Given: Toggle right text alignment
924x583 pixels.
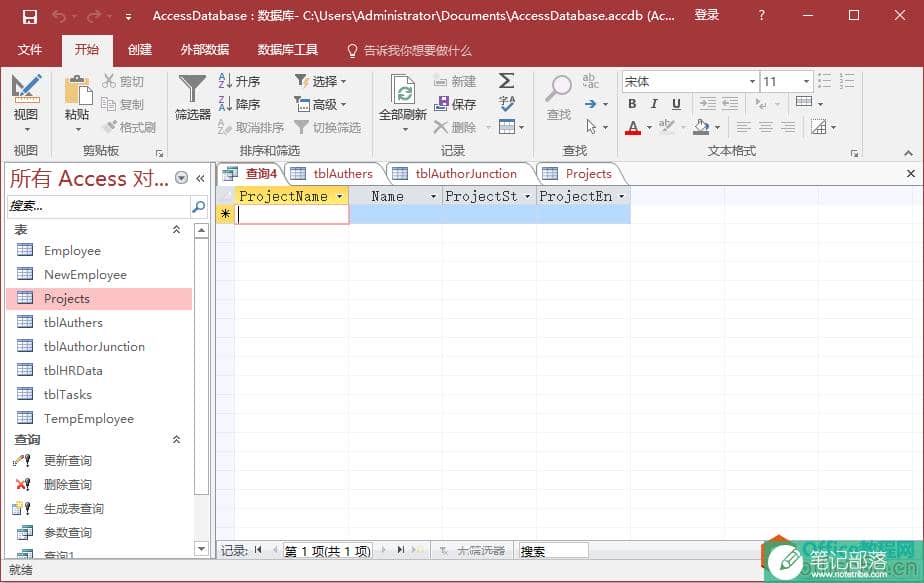Looking at the screenshot, I should 788,127.
